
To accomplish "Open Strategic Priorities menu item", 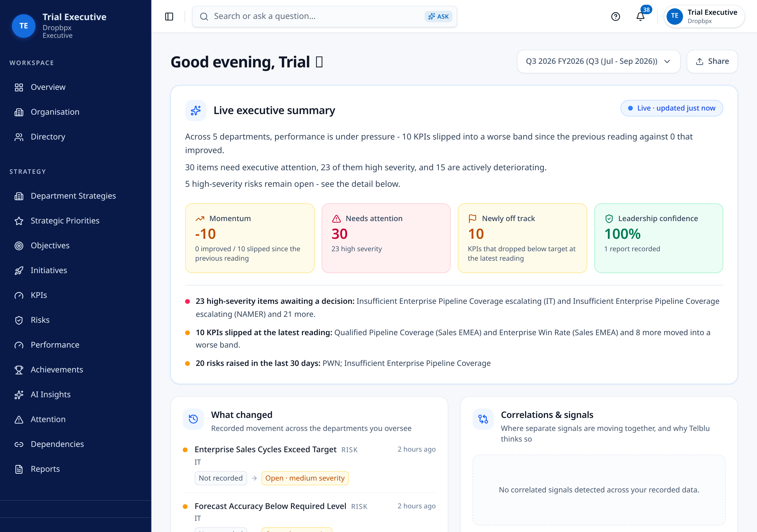I will 75,221.
